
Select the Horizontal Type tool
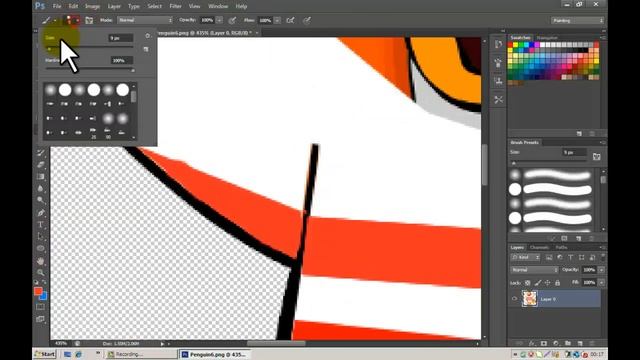click(x=40, y=224)
